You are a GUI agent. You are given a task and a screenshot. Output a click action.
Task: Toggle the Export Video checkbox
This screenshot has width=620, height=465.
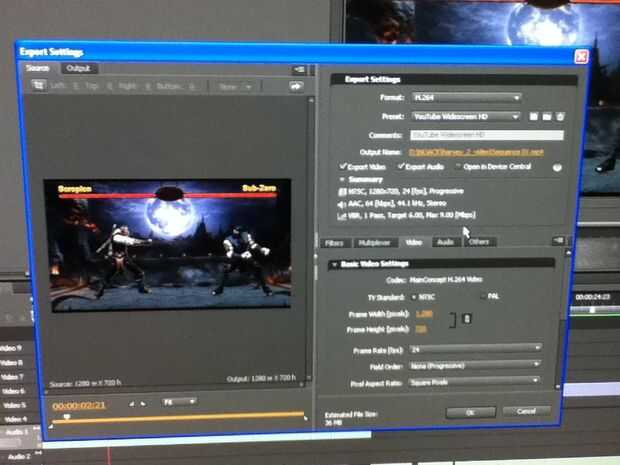pyautogui.click(x=342, y=166)
